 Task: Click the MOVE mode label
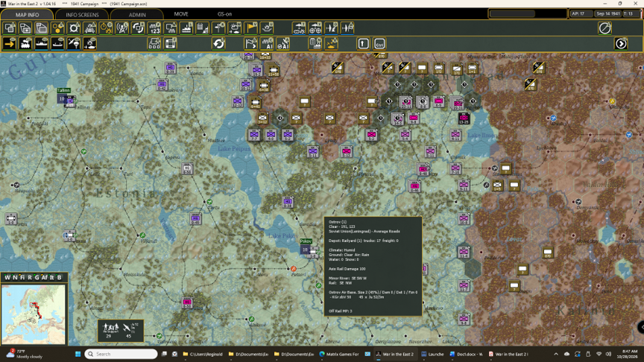click(x=180, y=14)
